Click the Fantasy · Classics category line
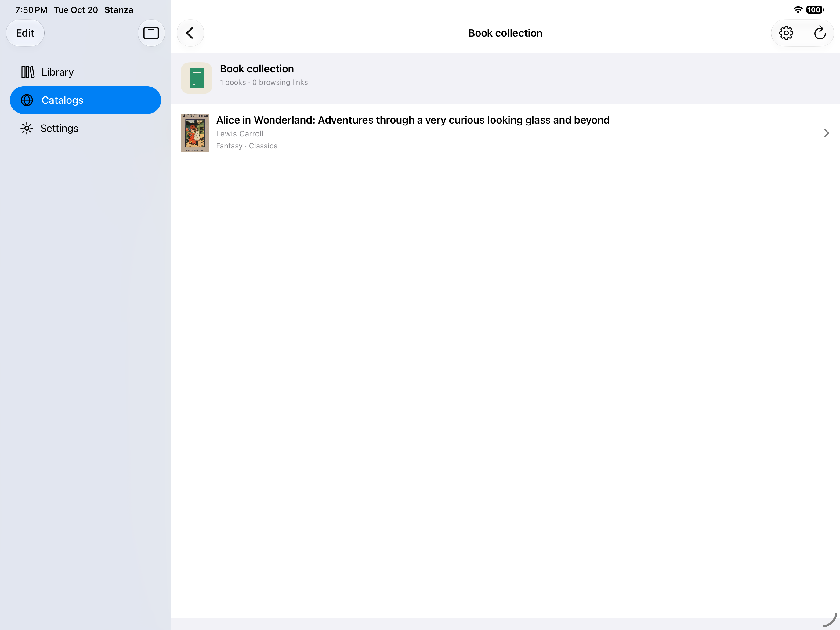Screen dimensions: 840x630 [246, 146]
